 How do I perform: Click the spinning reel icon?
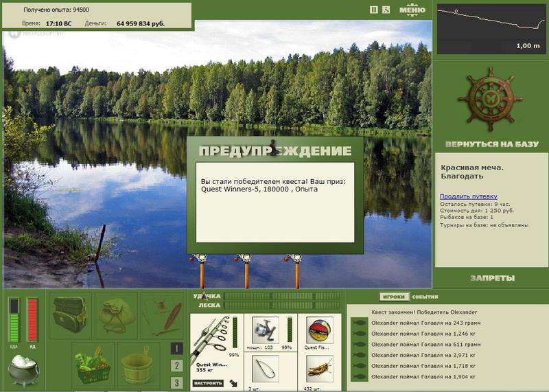[x=266, y=330]
